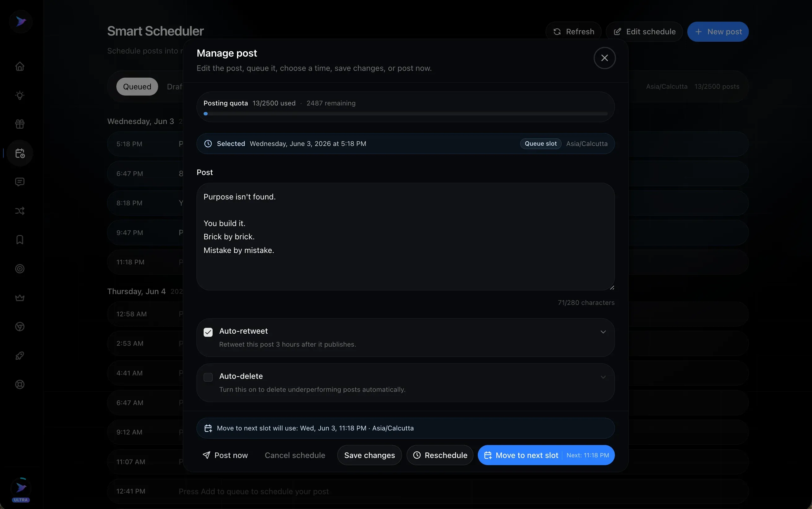Open the lifebuoy support icon in sidebar
Viewport: 812px width, 509px height.
coord(20,384)
